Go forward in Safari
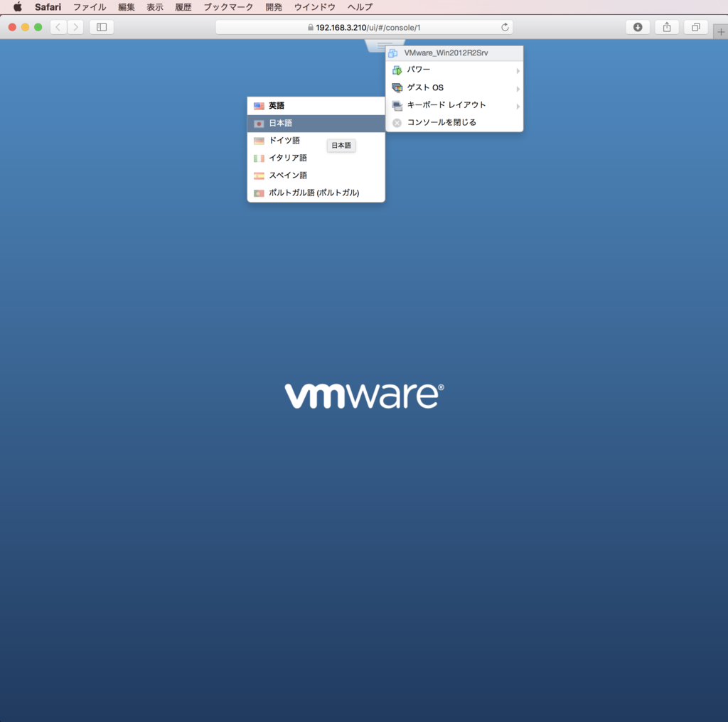This screenshot has height=722, width=728. pyautogui.click(x=75, y=28)
